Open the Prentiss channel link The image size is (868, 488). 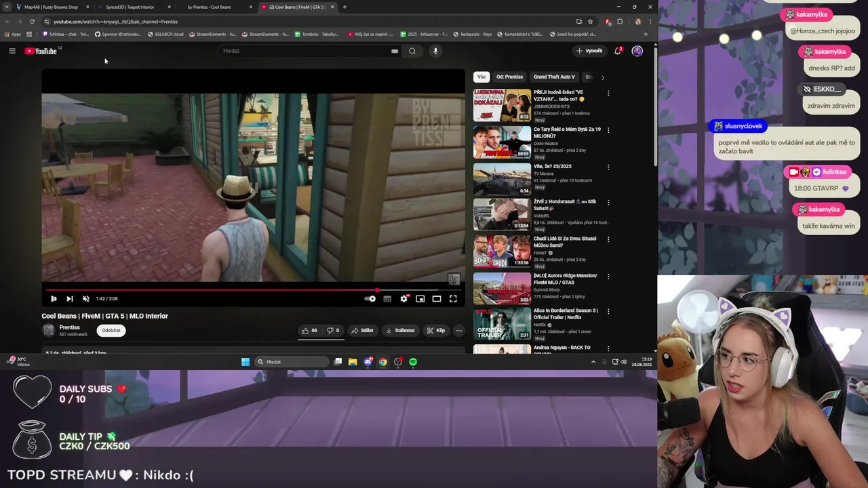pyautogui.click(x=69, y=327)
